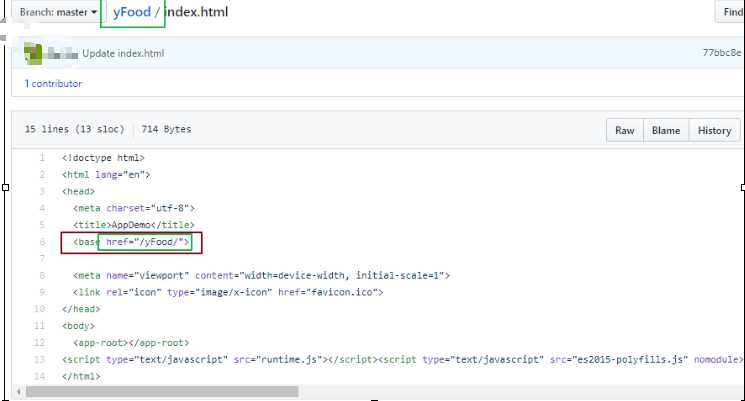This screenshot has width=745, height=401.
Task: Open the contributor avatar thumbnail
Action: pyautogui.click(x=33, y=53)
